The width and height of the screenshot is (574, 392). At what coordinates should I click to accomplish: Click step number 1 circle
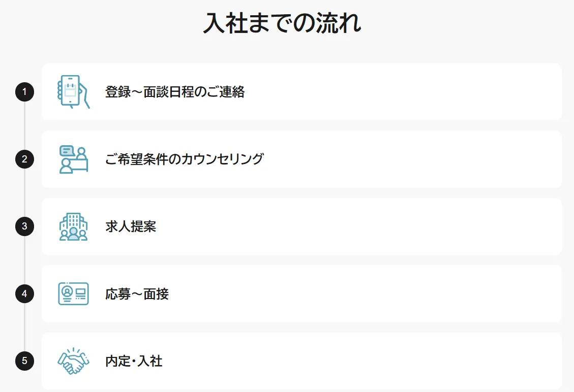24,92
